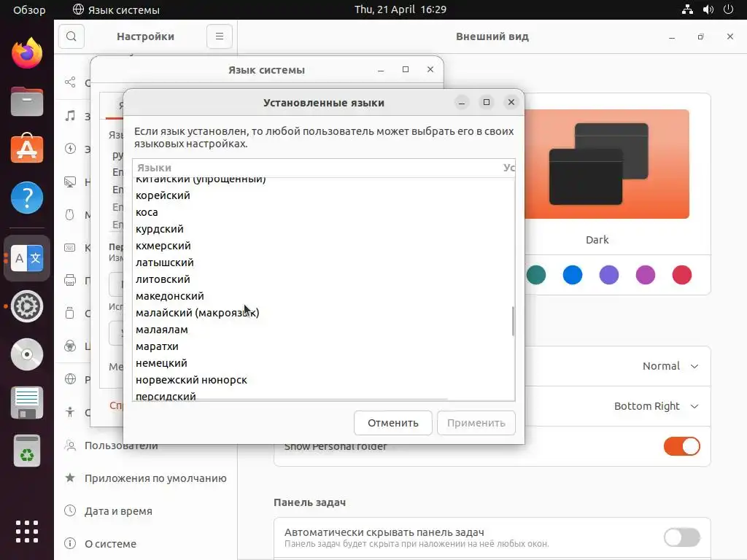
Task: Open Пользователи in the Settings sidebar
Action: tap(146, 446)
